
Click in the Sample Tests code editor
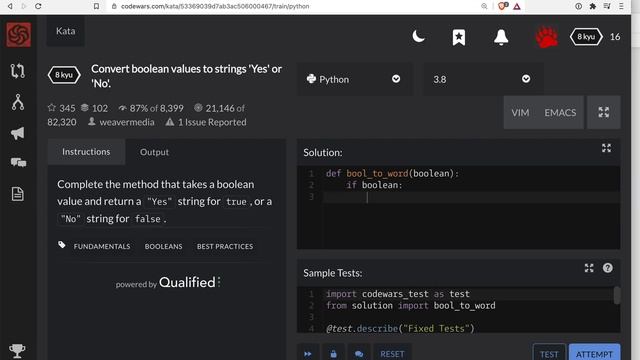tap(457, 310)
